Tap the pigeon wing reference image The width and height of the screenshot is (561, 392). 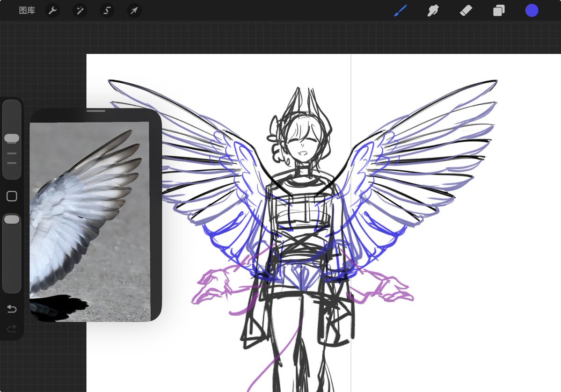pos(90,221)
